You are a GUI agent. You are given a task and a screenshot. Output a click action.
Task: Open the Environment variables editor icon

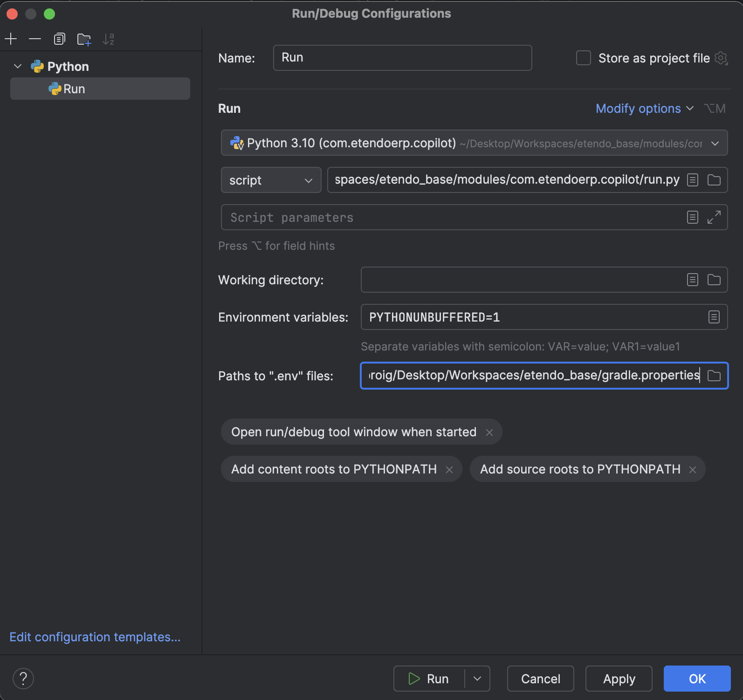[x=714, y=317]
